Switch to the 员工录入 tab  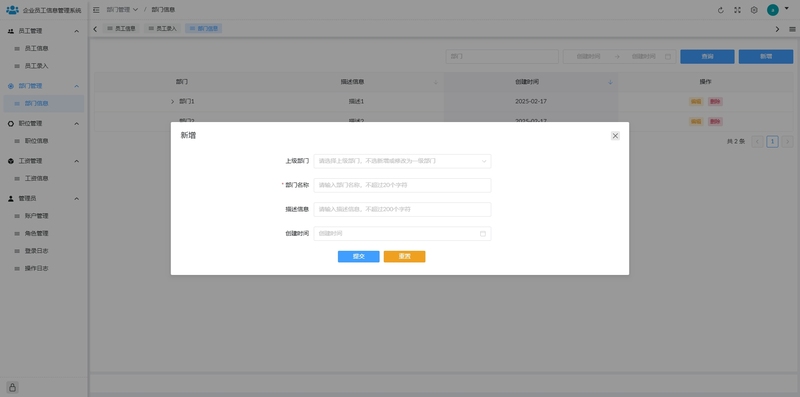coord(162,29)
